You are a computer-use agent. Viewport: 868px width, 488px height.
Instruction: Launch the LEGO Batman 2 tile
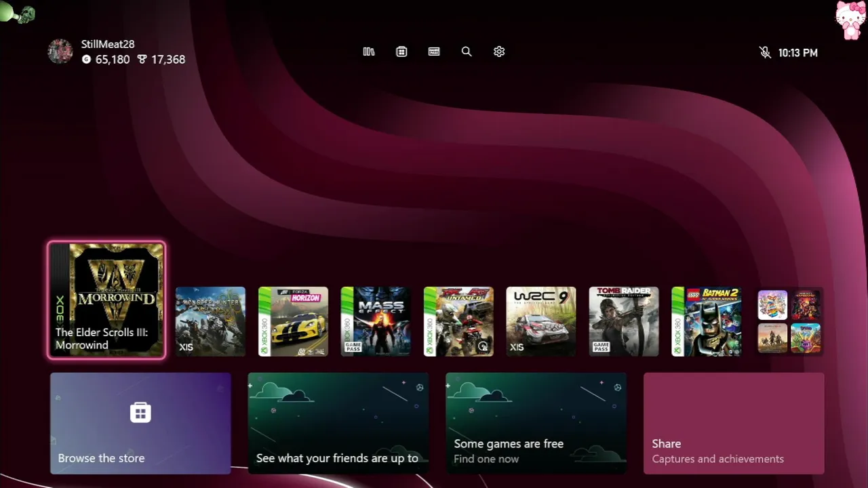point(707,321)
